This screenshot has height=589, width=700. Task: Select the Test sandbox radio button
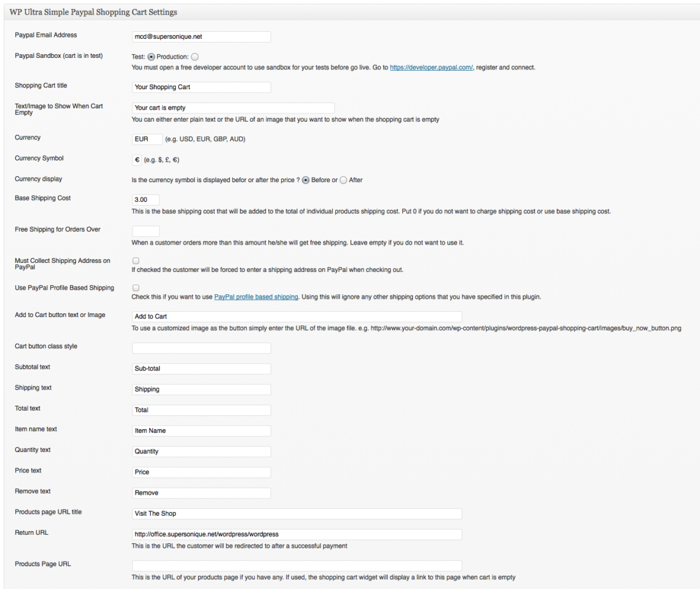(x=151, y=57)
